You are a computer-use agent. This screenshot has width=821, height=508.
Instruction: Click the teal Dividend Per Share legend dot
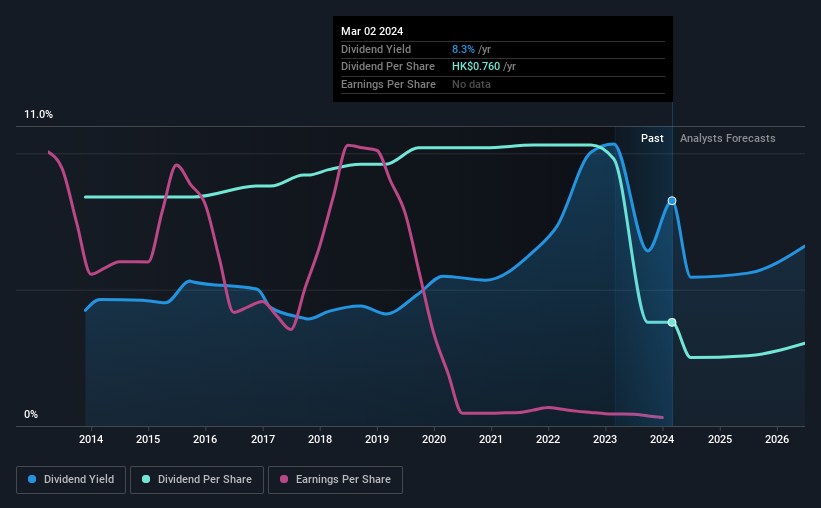point(146,479)
